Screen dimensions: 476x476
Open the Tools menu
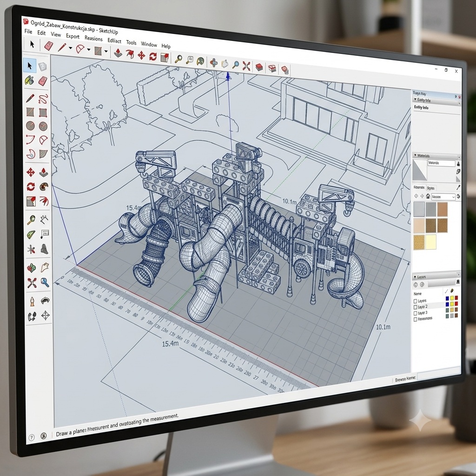click(x=131, y=42)
